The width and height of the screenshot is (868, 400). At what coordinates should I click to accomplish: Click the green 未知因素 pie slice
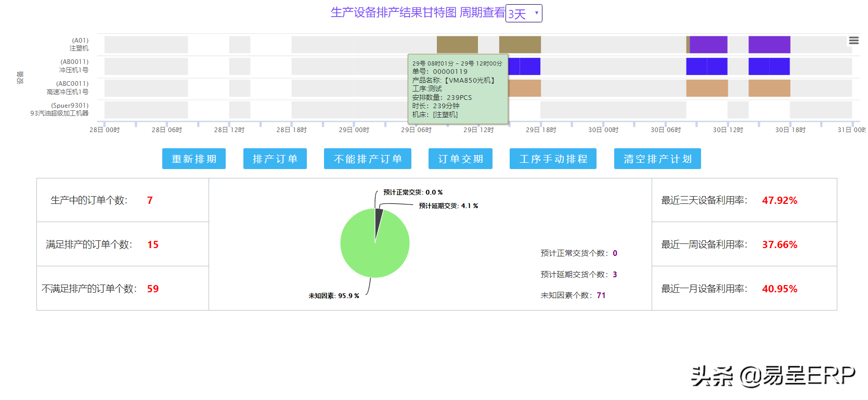tap(372, 250)
